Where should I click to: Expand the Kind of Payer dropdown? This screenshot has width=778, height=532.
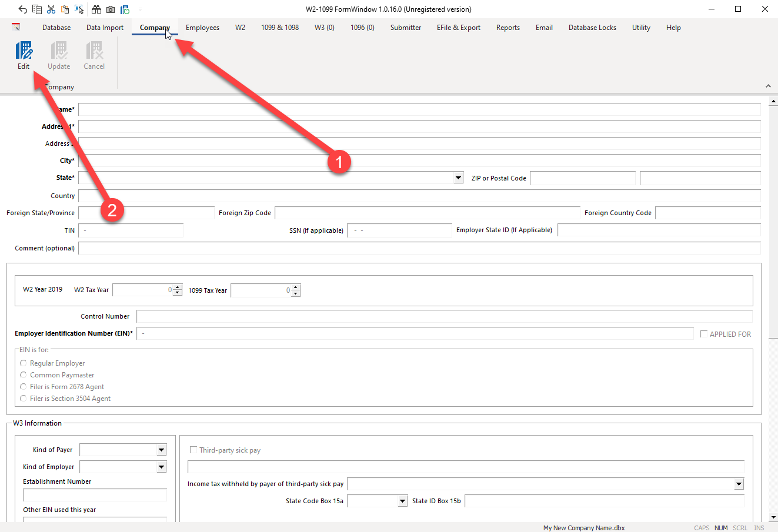[x=161, y=450]
